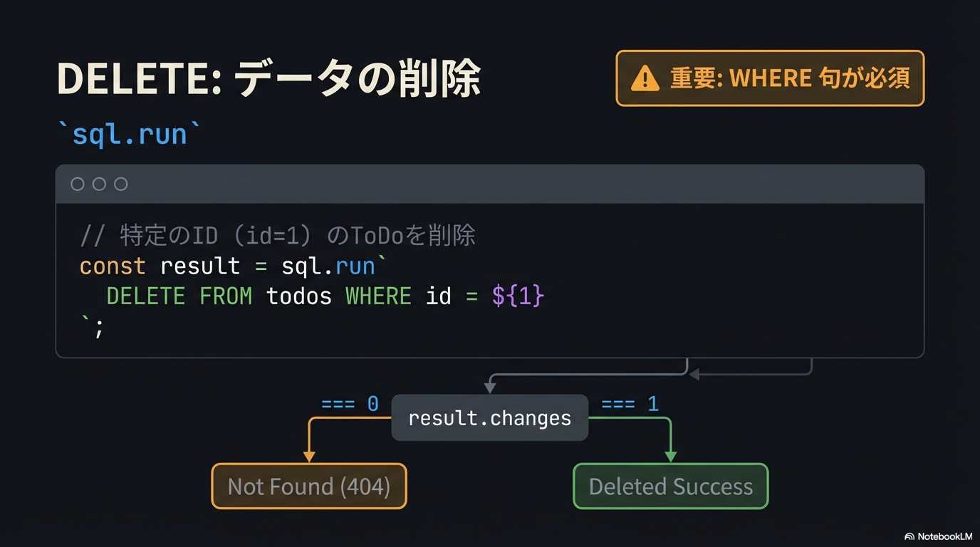The image size is (980, 547).
Task: Select the Deleted Success box
Action: pyautogui.click(x=670, y=486)
